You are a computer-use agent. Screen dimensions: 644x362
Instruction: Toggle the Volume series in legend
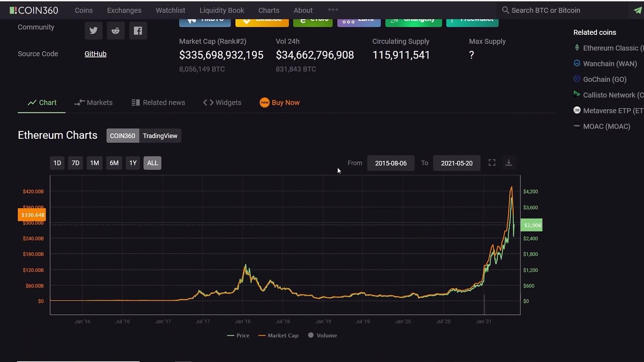323,335
